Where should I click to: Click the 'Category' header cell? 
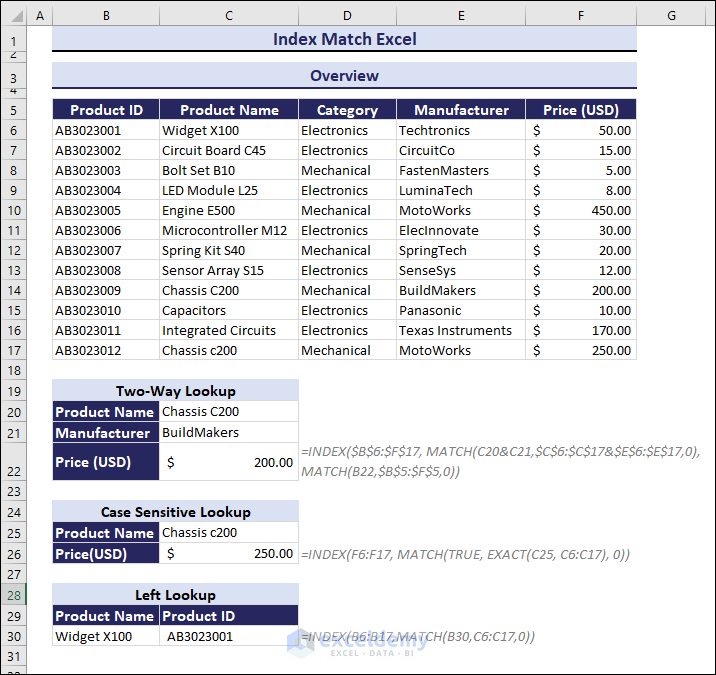coord(347,110)
